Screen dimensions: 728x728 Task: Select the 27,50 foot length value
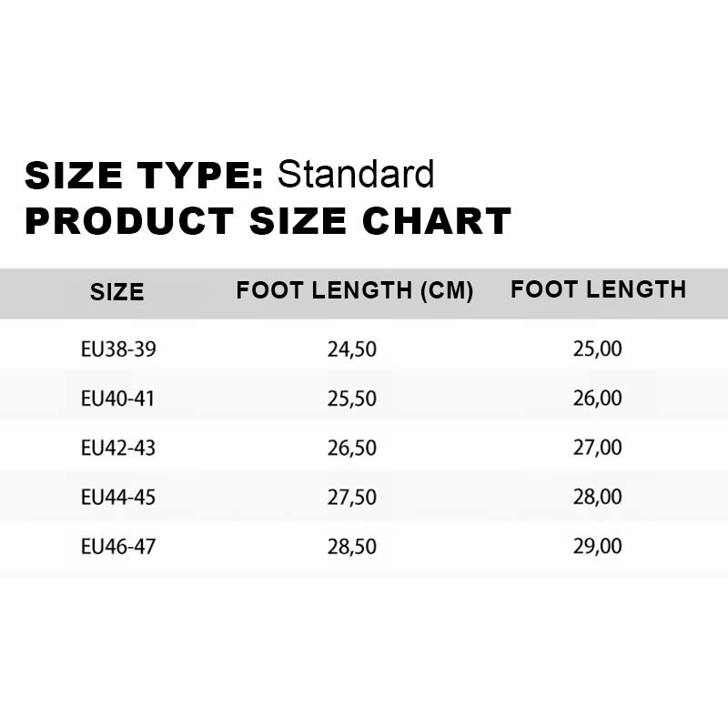coord(352,497)
